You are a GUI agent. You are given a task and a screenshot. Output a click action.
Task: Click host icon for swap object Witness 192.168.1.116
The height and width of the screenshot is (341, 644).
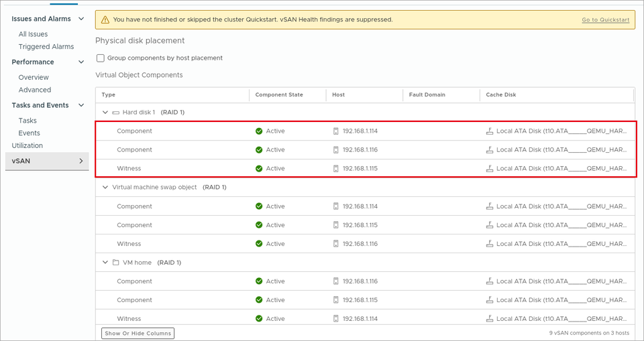[336, 244]
